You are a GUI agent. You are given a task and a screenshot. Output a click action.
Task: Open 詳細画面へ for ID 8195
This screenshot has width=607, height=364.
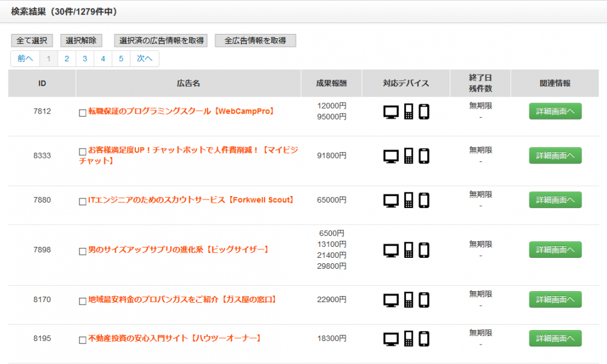(555, 339)
